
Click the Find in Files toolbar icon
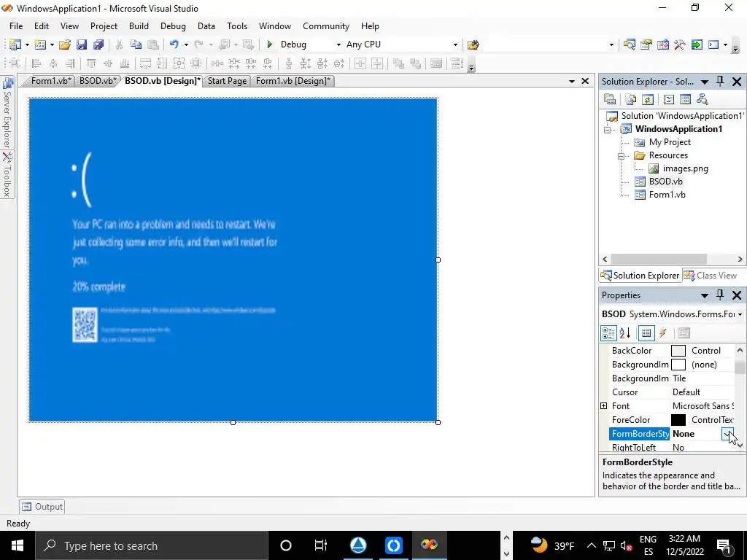tap(473, 44)
